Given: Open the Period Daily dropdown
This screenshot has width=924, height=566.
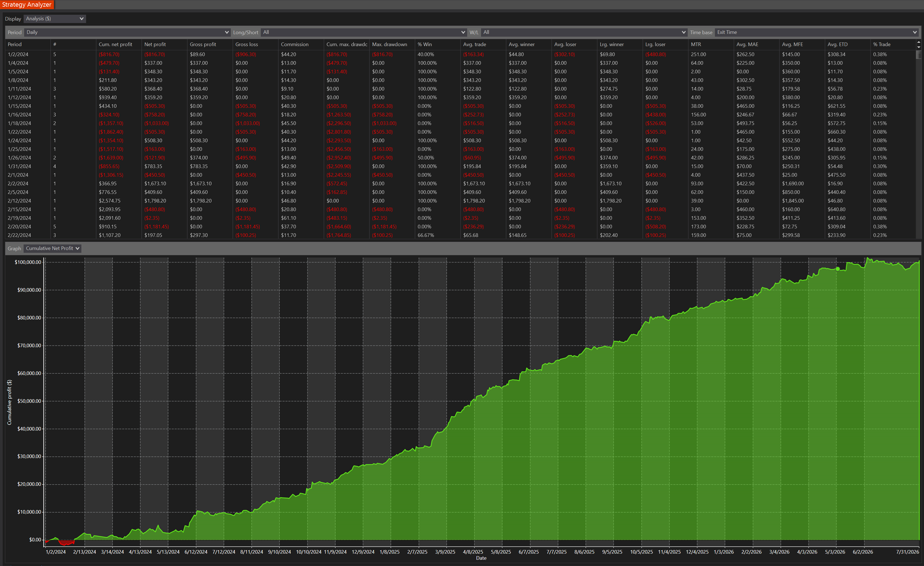Looking at the screenshot, I should [x=127, y=32].
